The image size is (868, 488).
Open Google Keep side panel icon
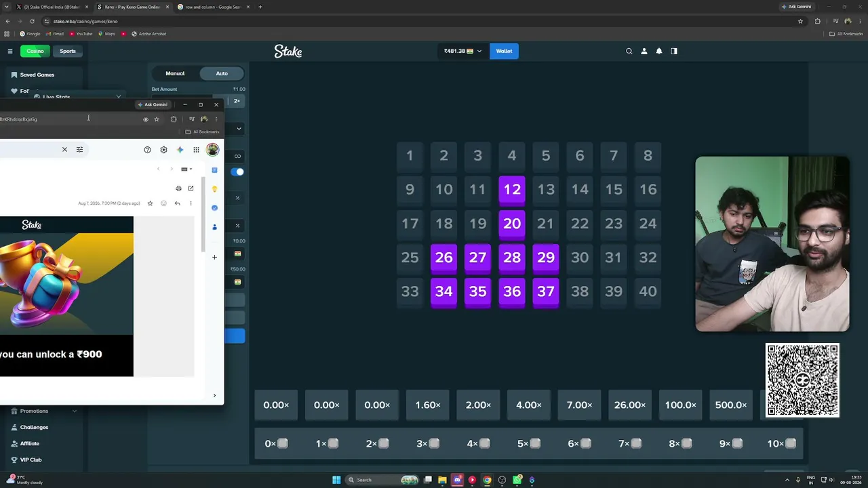pyautogui.click(x=214, y=188)
